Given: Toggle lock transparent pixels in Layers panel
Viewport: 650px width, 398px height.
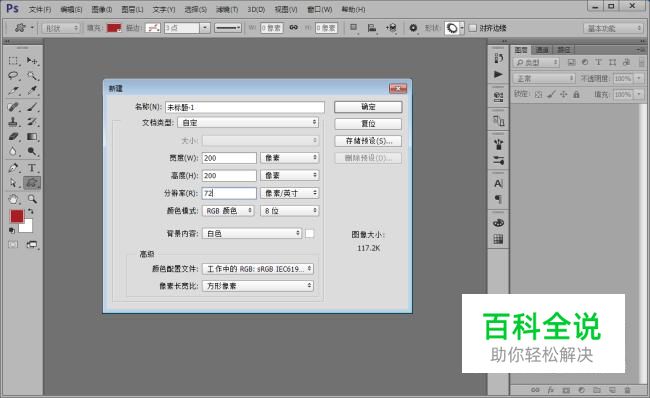Looking at the screenshot, I should [538, 95].
